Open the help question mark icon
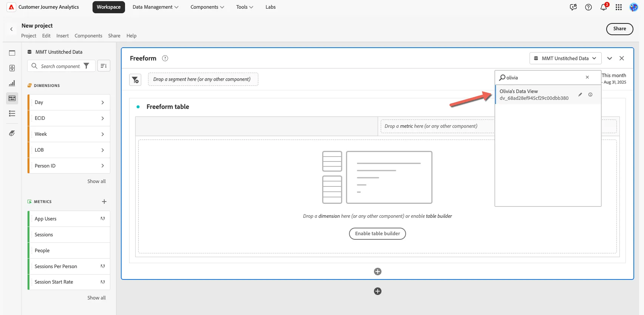 588,7
